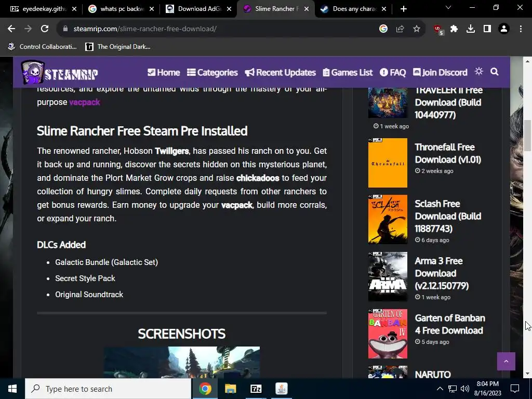Open Chrome downloads icon
The image size is (532, 399).
point(471,29)
